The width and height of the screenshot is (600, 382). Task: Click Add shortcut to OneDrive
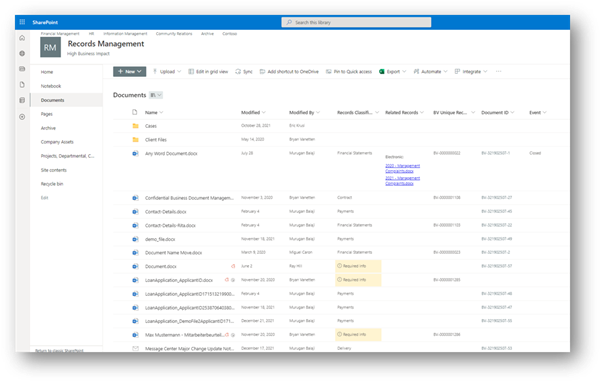pos(289,72)
